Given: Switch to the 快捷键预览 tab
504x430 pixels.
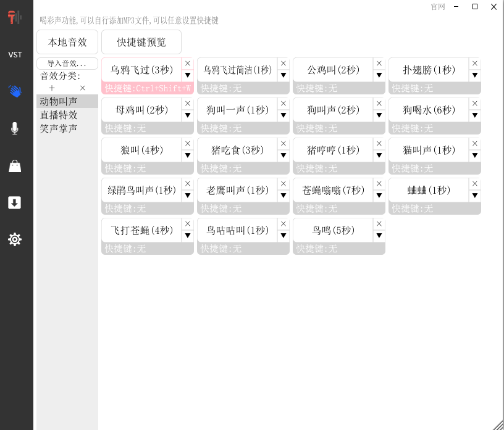Looking at the screenshot, I should point(141,42).
